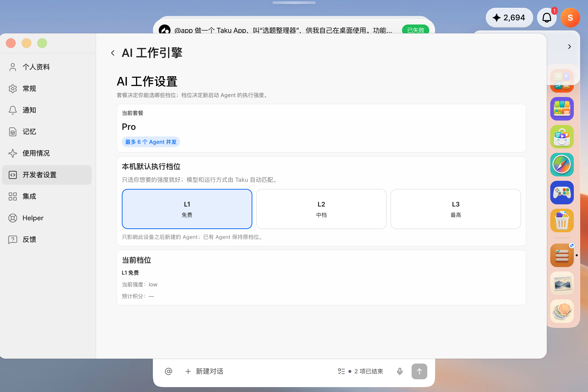Click the 预计积分 line
The height and width of the screenshot is (392, 588).
point(138,296)
